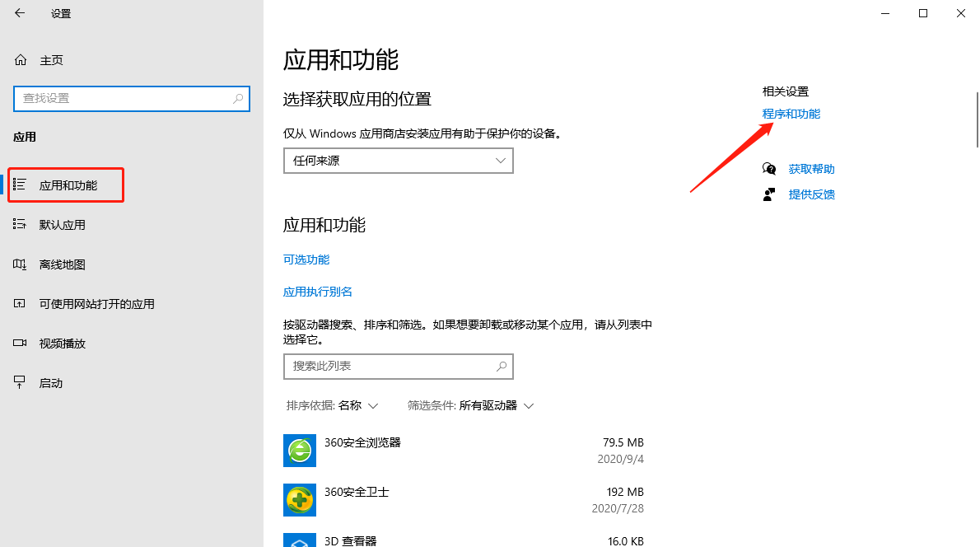Open the 获取帮助 help icon
Viewport: 980px width, 547px height.
tap(769, 169)
